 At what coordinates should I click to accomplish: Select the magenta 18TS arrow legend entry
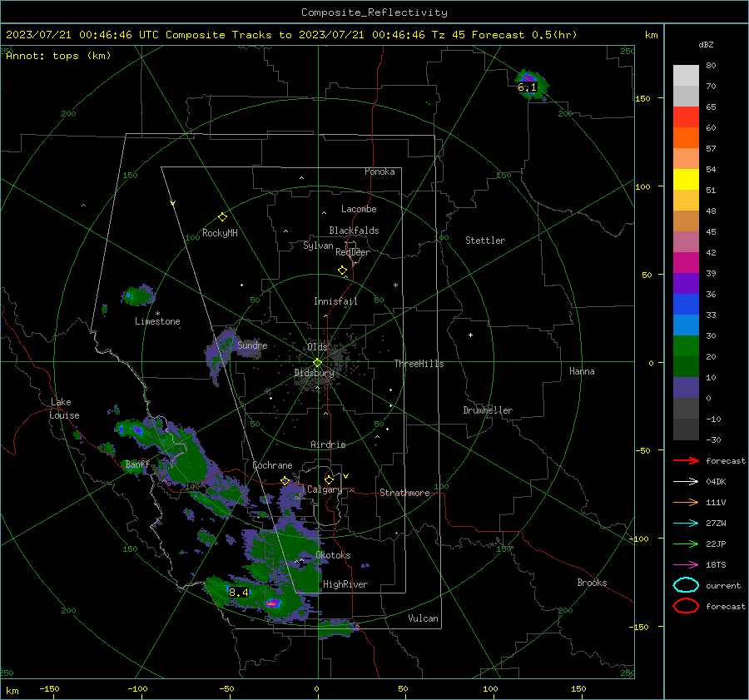tap(686, 565)
